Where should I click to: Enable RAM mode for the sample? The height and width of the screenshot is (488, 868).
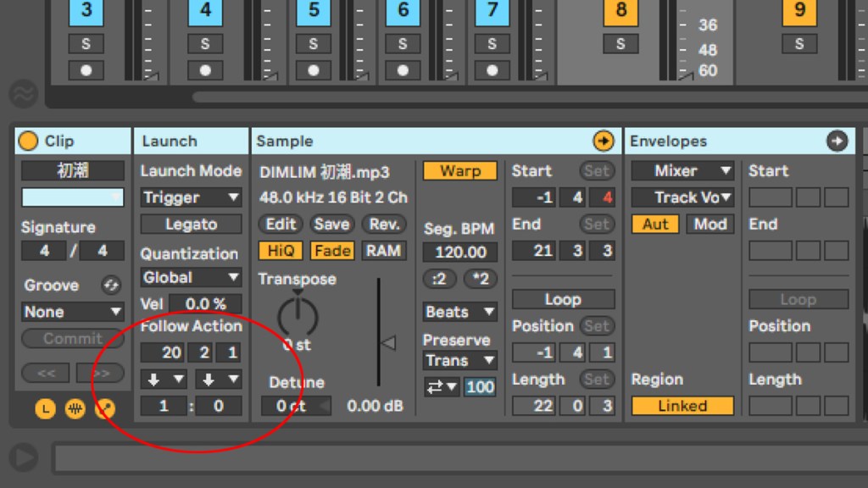pyautogui.click(x=383, y=251)
